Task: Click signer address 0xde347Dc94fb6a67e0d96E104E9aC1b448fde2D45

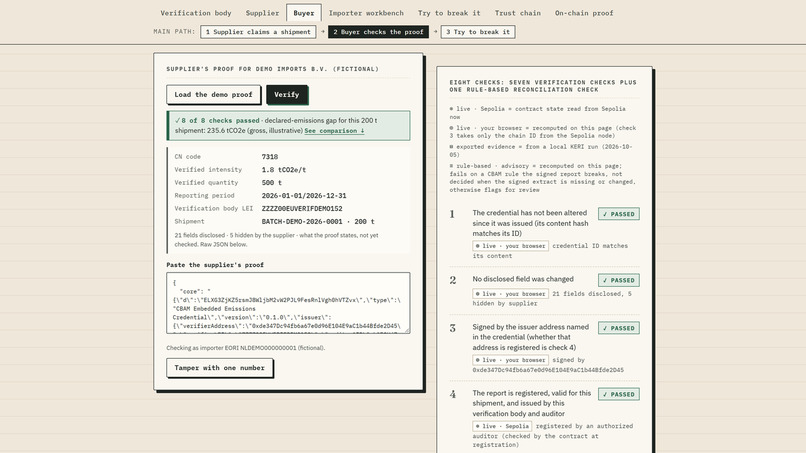Action: coord(548,370)
